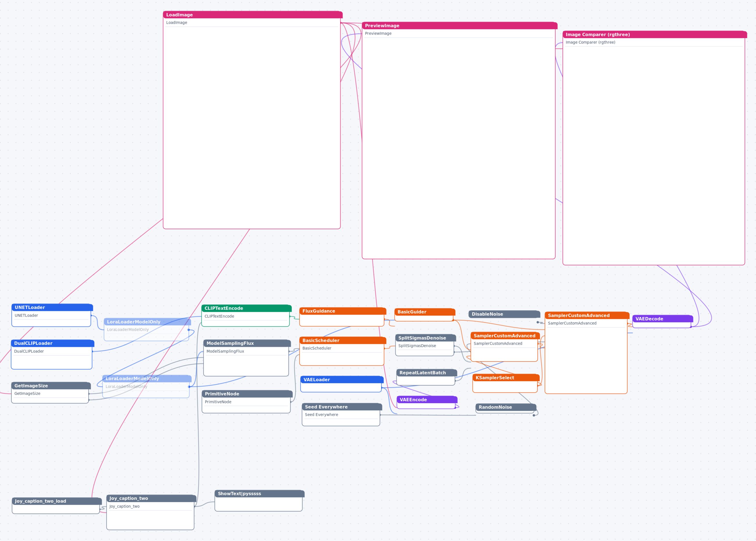Select the FluxGuidance node header
Viewport: 756px width, 541px height.
pos(343,311)
